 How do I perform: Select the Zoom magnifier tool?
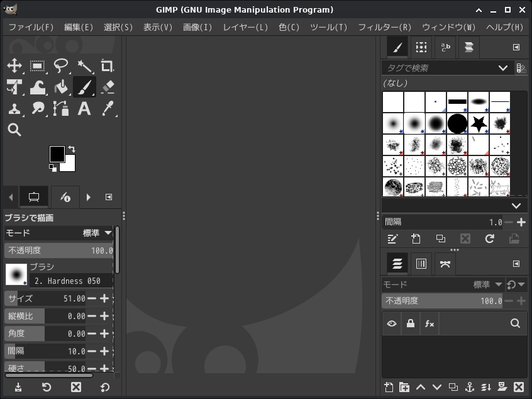tap(14, 130)
